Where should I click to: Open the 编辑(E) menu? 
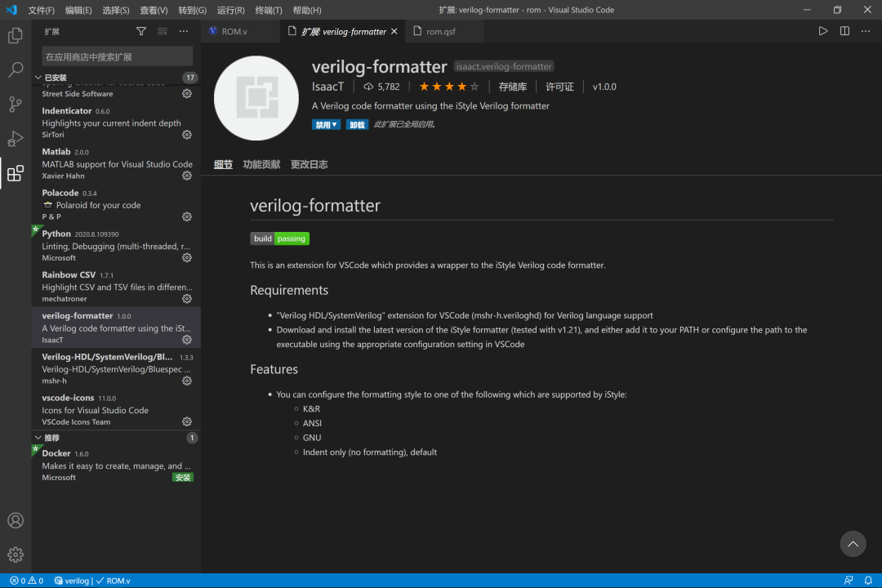tap(78, 10)
